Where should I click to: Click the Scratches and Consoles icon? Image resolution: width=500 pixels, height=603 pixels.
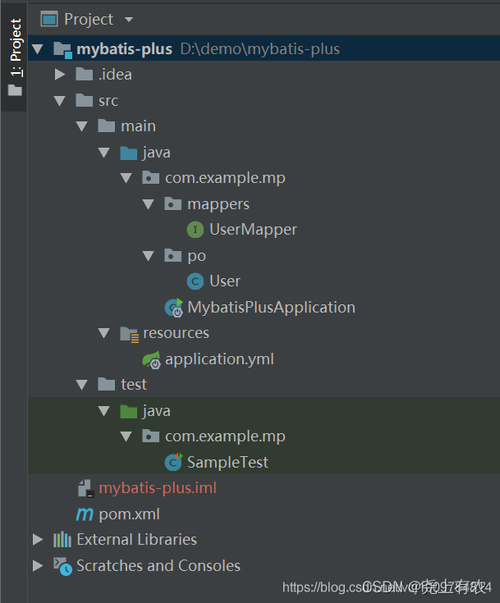pyautogui.click(x=62, y=566)
